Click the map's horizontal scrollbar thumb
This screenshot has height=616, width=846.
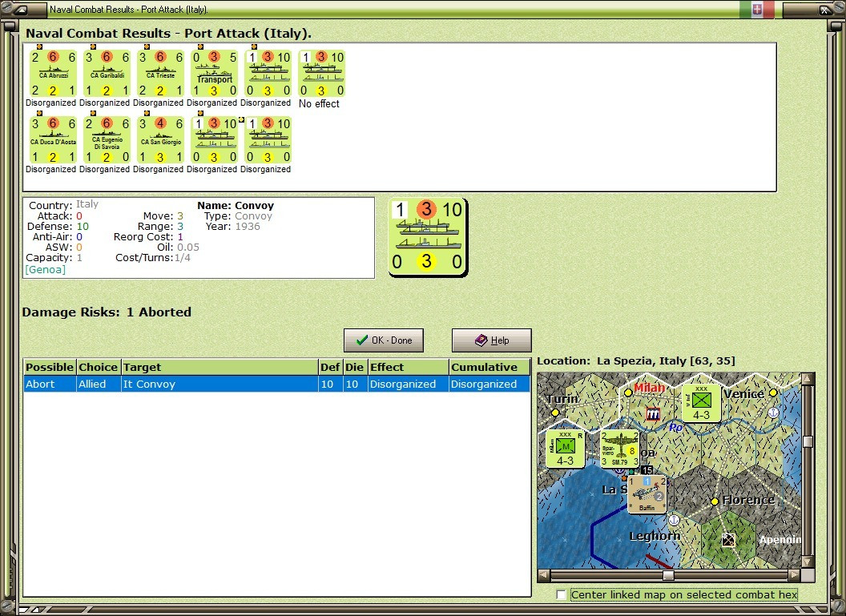click(x=668, y=575)
